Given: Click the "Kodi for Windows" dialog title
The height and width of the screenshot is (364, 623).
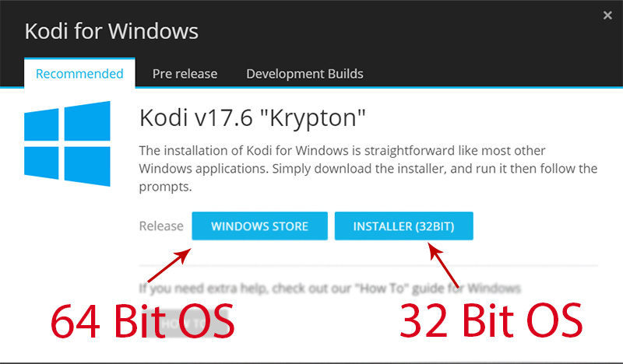Looking at the screenshot, I should (111, 31).
